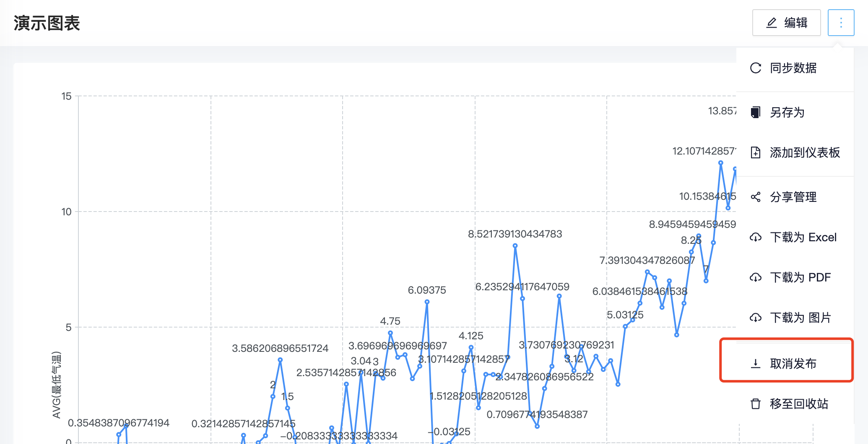This screenshot has height=444, width=868.
Task: Click the 演示图表 title
Action: point(47,23)
